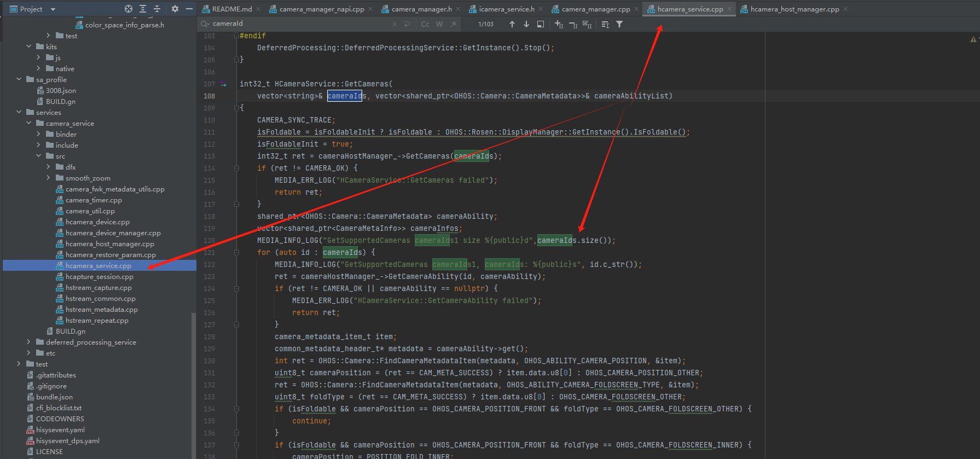This screenshot has width=980, height=459.
Task: Select CODEOWNERS file in tree
Action: click(x=60, y=419)
